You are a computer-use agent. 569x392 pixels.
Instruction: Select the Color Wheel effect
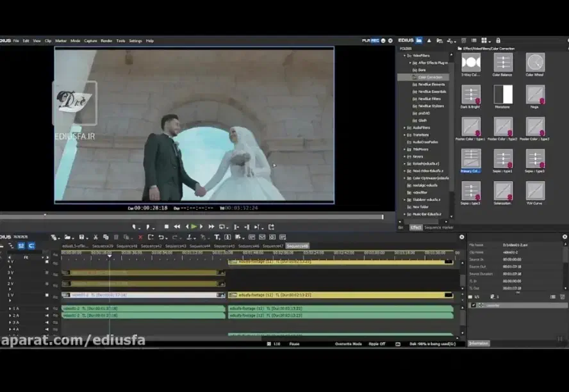[535, 63]
